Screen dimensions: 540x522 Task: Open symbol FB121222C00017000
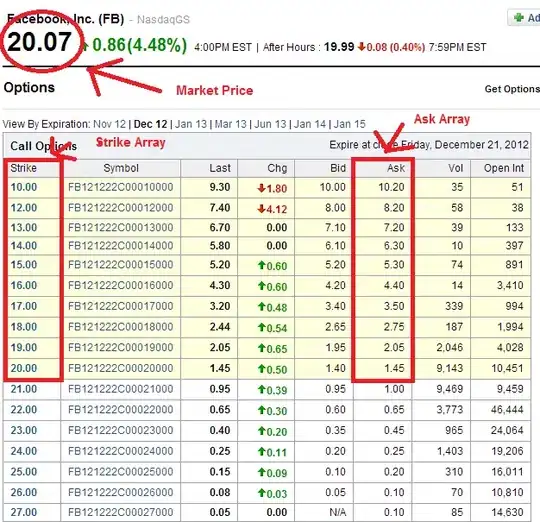point(121,306)
